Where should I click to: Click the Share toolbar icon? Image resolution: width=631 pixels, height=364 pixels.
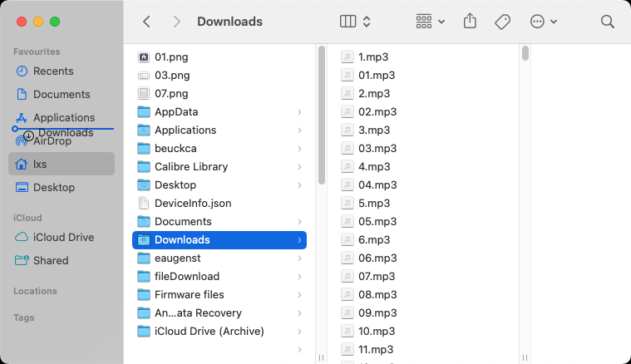tap(470, 21)
